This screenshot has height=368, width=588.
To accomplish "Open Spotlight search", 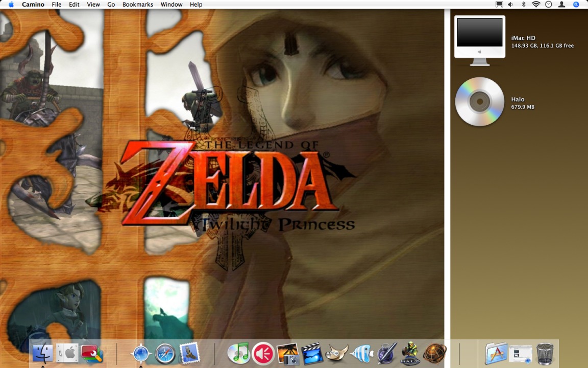I will coord(576,5).
